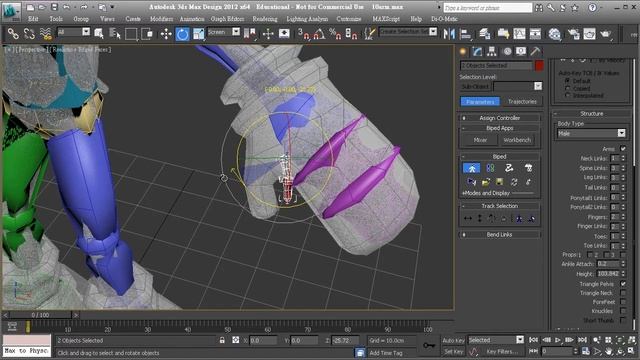Collapse the Structure rollout
The width and height of the screenshot is (640, 360).
point(591,113)
